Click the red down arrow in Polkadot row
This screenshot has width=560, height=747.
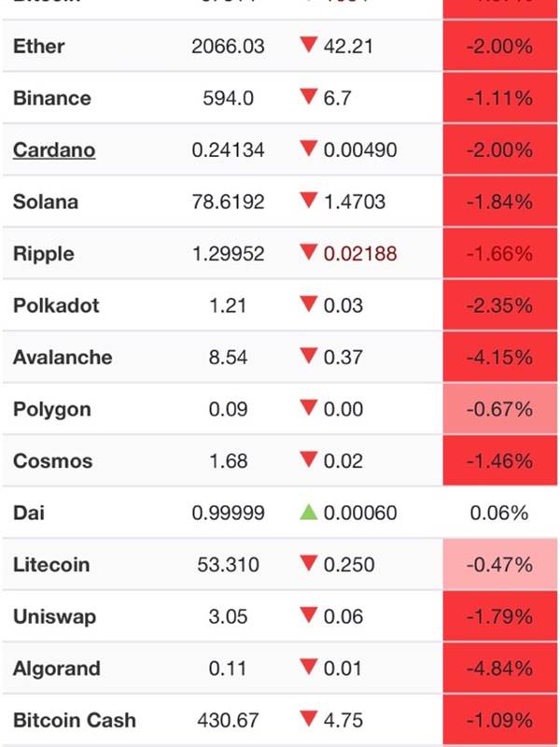[x=309, y=305]
